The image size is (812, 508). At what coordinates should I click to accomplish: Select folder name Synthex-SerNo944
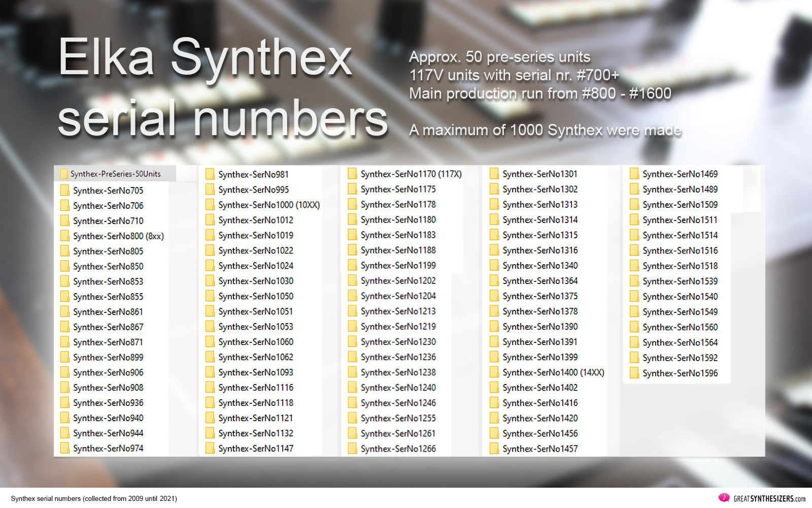pyautogui.click(x=108, y=433)
